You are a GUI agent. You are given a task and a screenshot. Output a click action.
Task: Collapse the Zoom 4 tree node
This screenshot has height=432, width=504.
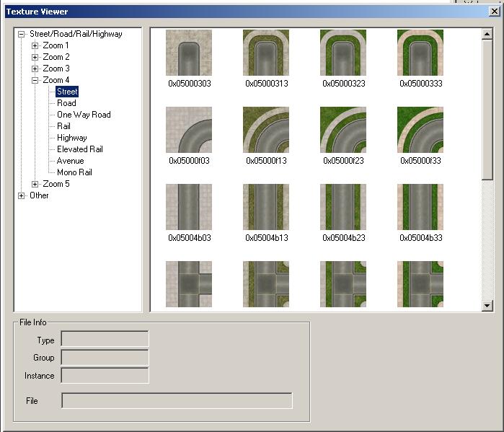(35, 80)
